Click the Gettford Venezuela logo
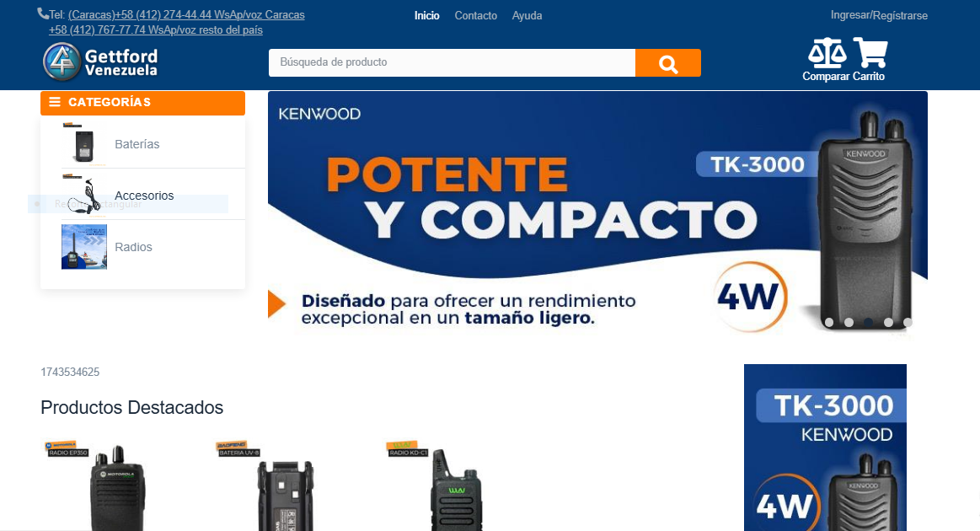The width and height of the screenshot is (980, 531). [100, 62]
